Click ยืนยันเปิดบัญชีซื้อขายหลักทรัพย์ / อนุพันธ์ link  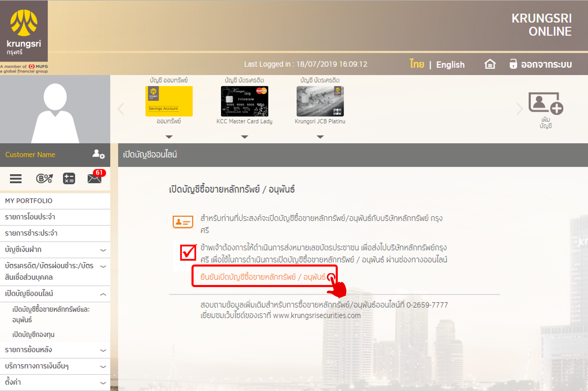[263, 277]
